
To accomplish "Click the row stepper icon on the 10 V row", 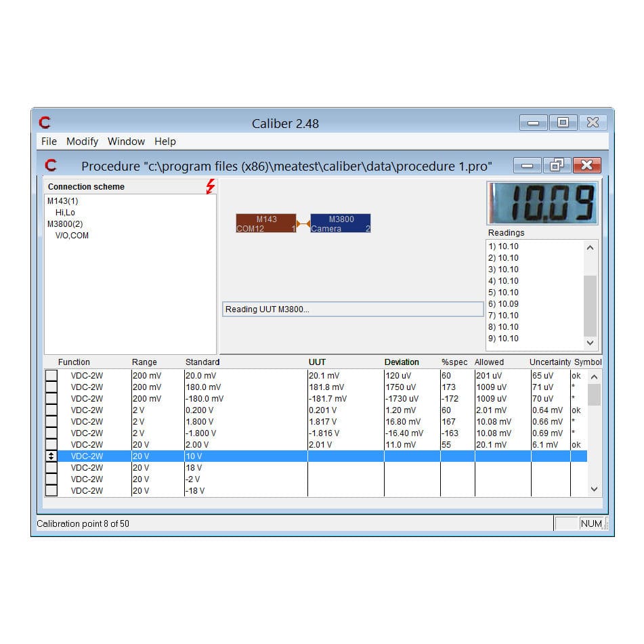I will (51, 456).
